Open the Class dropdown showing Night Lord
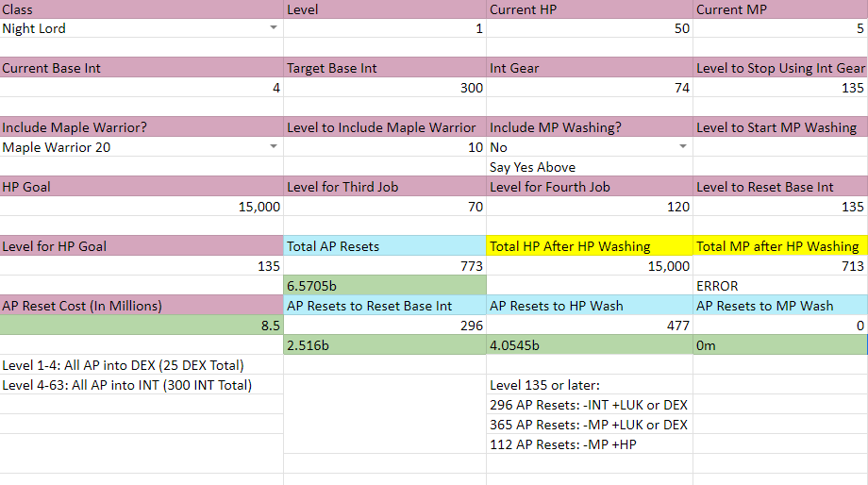Viewport: 868px width, 485px height. 274,28
